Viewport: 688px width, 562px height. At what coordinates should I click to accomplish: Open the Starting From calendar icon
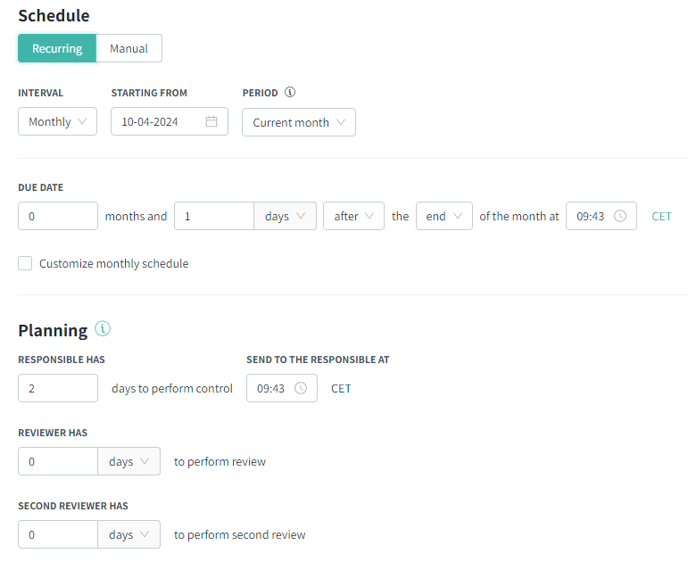tap(211, 122)
